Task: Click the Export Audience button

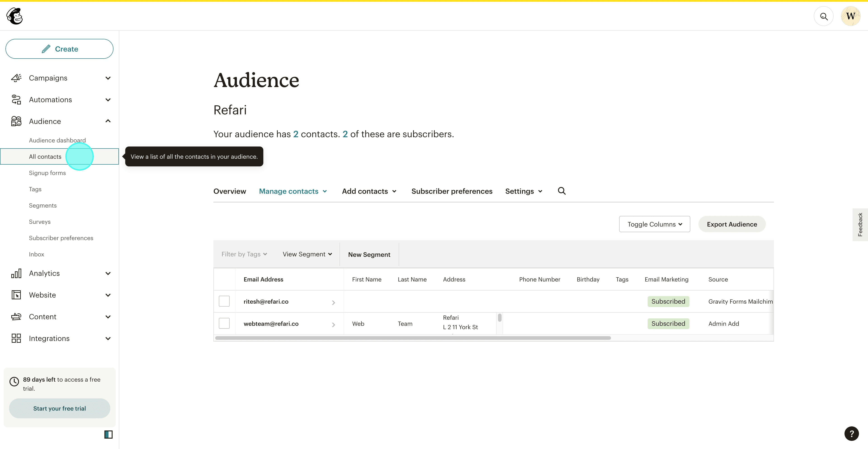Action: pos(732,224)
